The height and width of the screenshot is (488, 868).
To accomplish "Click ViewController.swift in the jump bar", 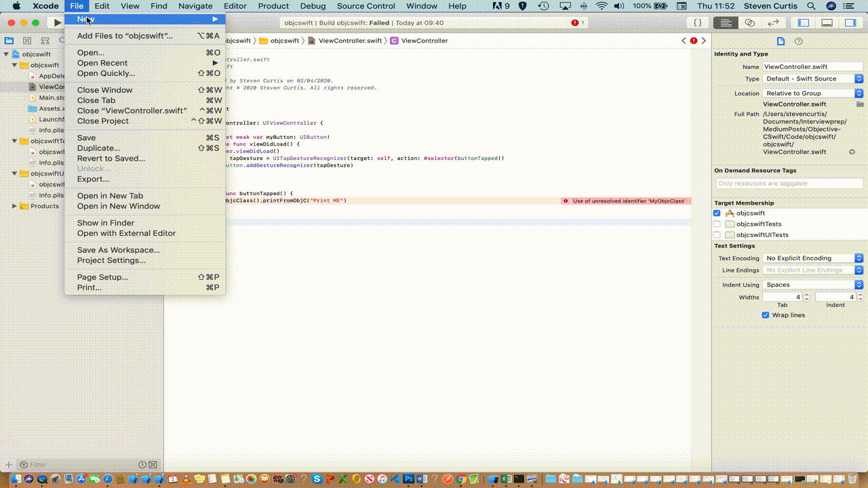I will 344,41.
